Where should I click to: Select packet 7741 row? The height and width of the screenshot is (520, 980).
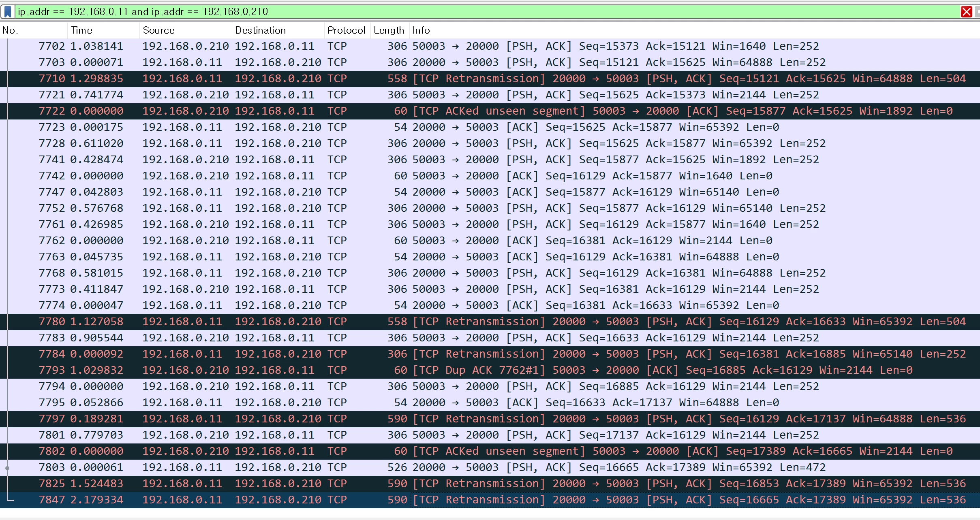pyautogui.click(x=490, y=160)
